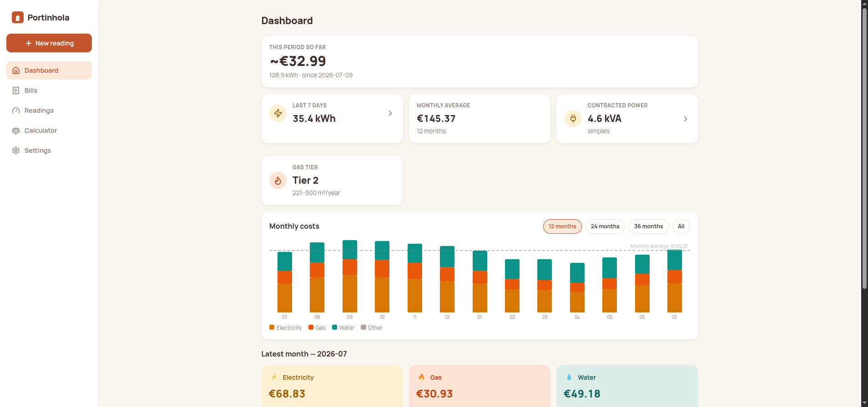
Task: Click the Readings gauge icon
Action: [16, 111]
